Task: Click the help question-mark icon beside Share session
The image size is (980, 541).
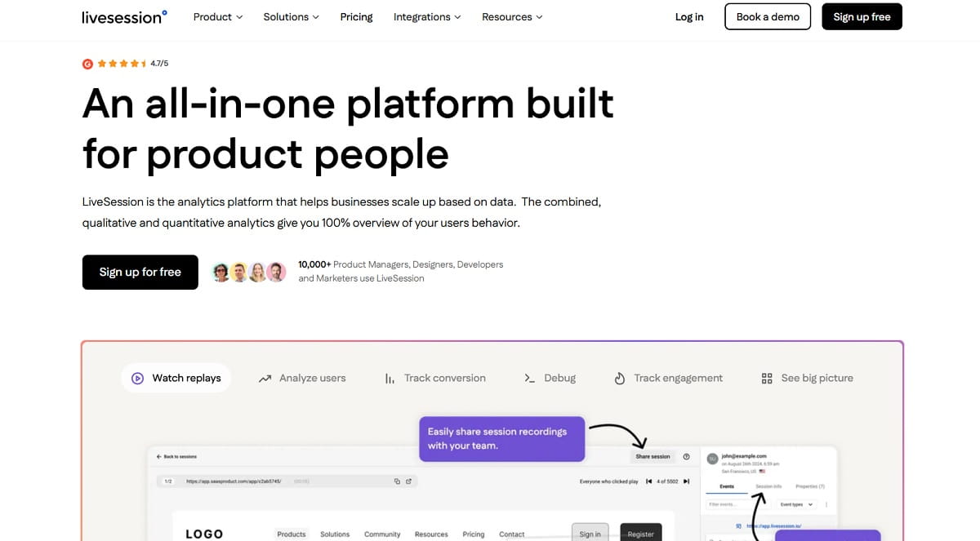Action: click(x=686, y=457)
